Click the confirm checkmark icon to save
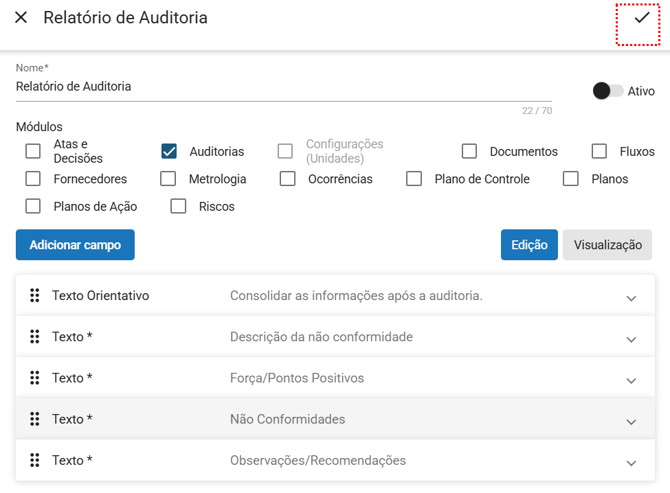 pyautogui.click(x=641, y=18)
